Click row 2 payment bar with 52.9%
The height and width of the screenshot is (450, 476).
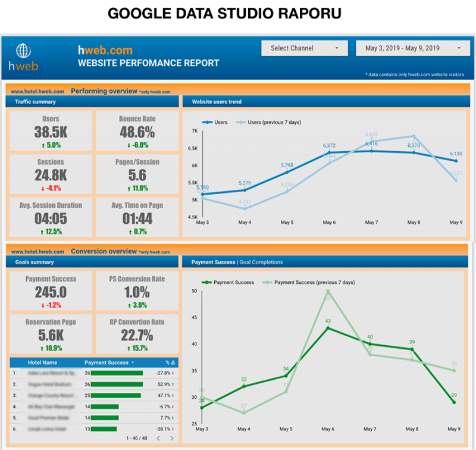click(x=117, y=384)
